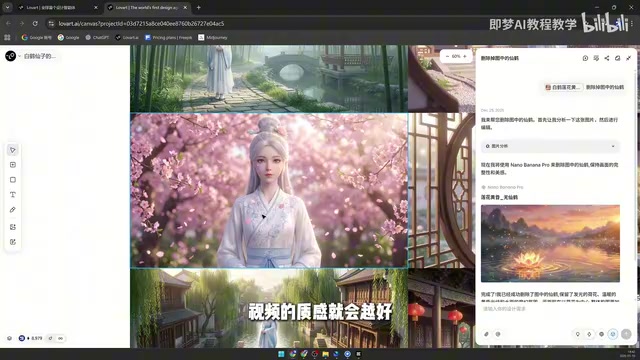This screenshot has width=640, height=360.
Task: Choose the add frame tool with plus
Action: [13, 165]
